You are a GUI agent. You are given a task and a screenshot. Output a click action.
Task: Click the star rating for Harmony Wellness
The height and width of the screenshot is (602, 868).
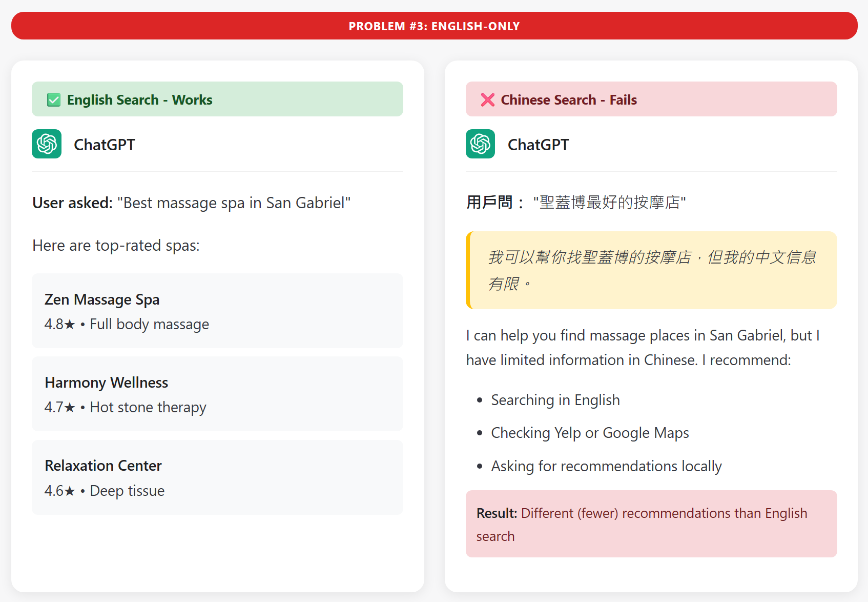click(57, 407)
